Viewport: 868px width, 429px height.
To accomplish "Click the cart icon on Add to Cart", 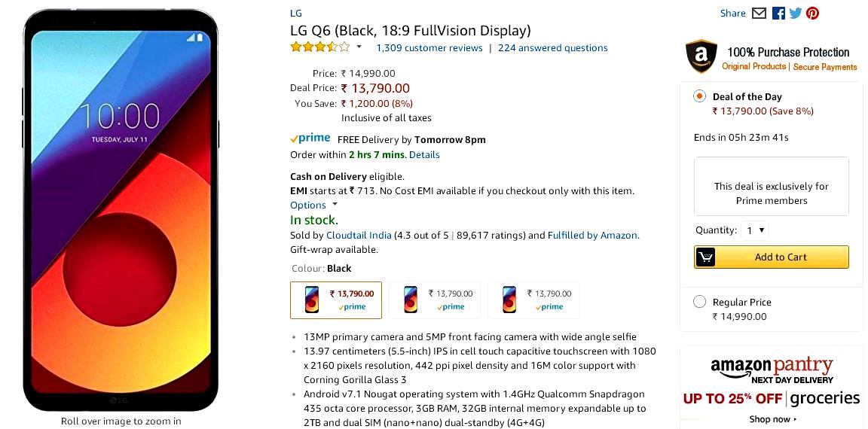I will pyautogui.click(x=705, y=257).
